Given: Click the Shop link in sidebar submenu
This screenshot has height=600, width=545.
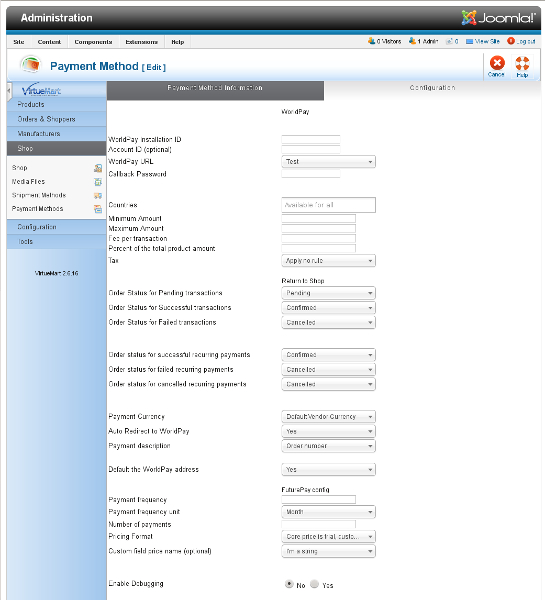Looking at the screenshot, I should click(20, 168).
